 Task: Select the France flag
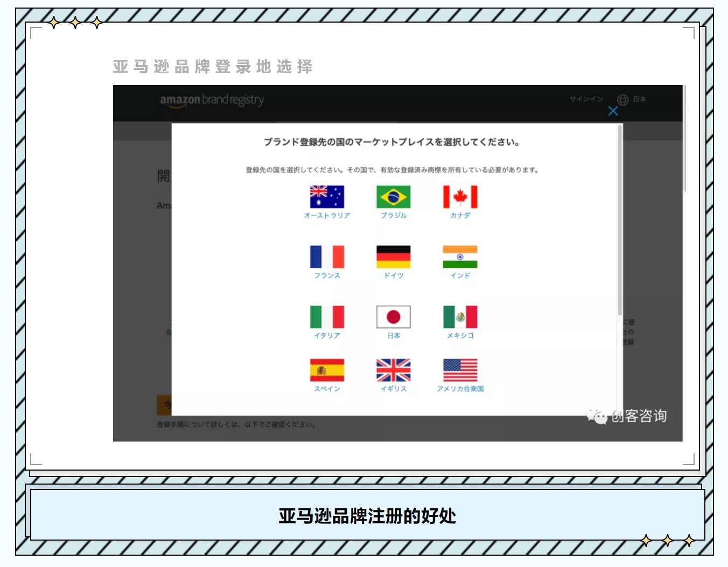[327, 257]
